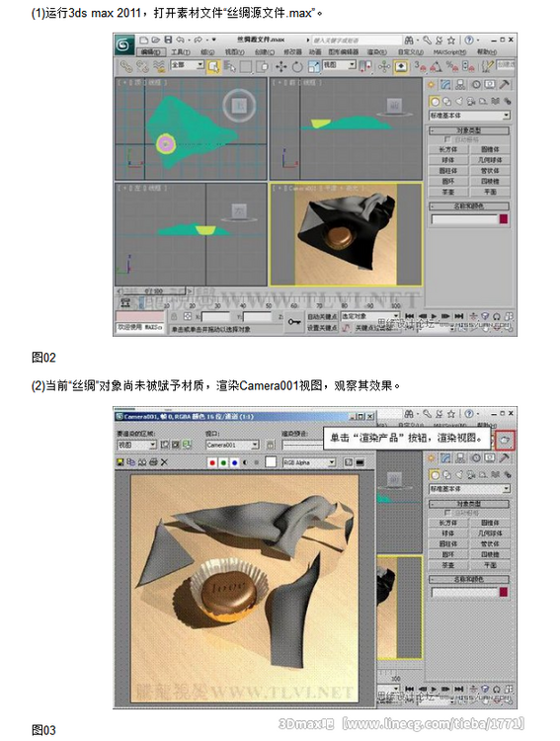The image size is (560, 741).
Task: Click the object color swatch in 图03
Action: 504,592
